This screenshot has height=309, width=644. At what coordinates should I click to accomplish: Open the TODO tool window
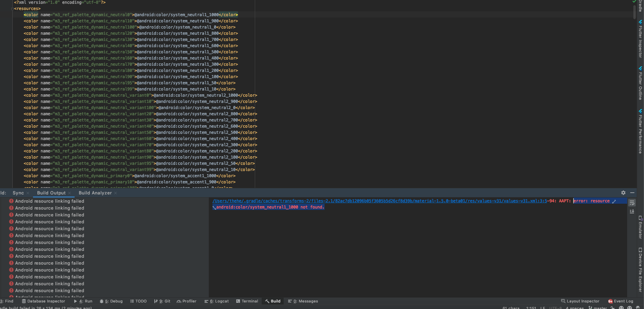point(138,301)
